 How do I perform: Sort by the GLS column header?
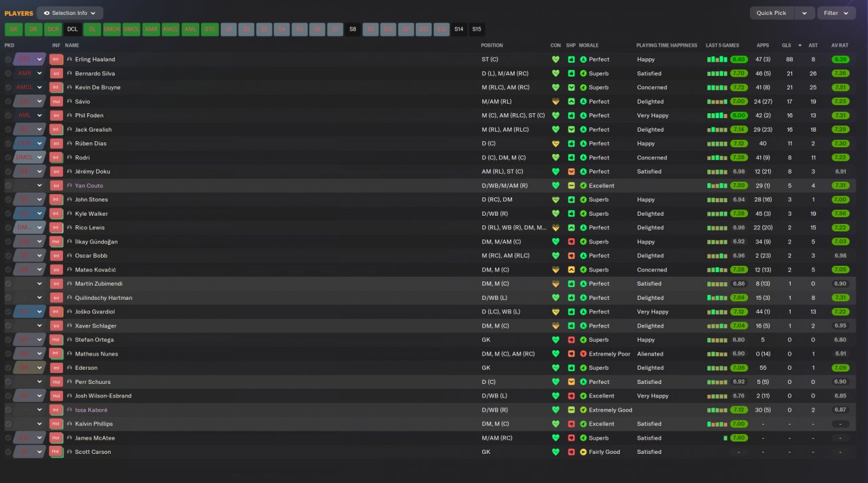tap(786, 45)
